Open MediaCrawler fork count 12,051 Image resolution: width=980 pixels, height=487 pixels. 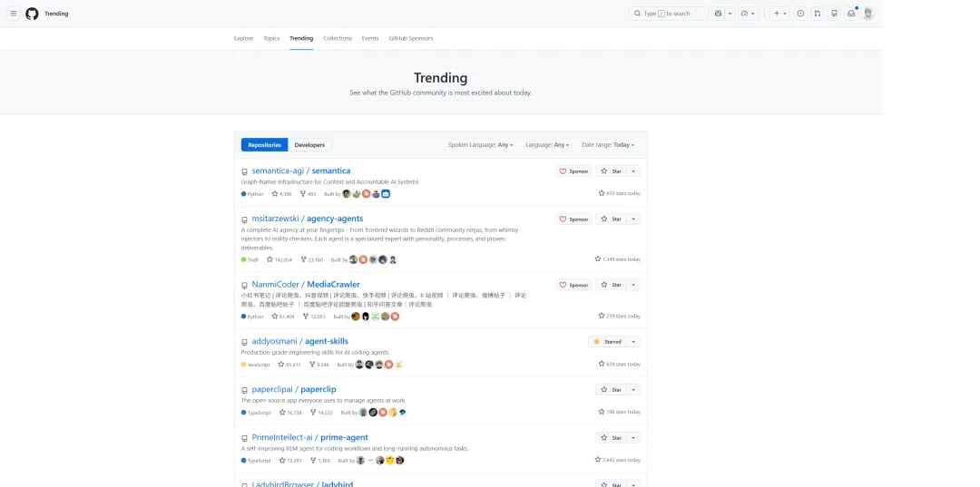click(x=314, y=317)
